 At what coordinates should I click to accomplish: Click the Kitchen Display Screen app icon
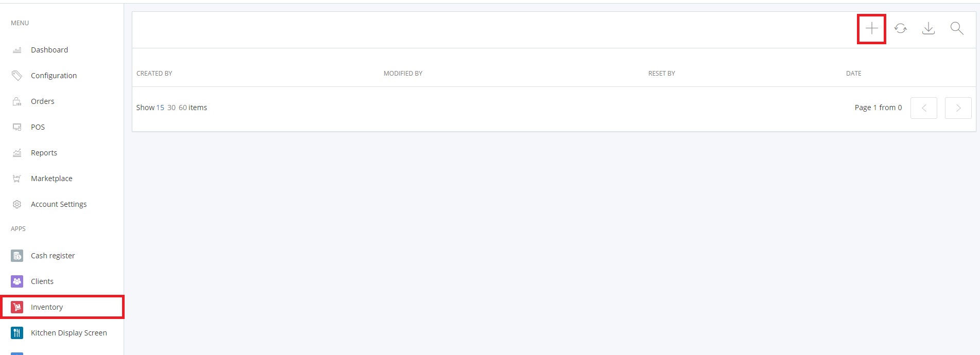pos(17,333)
